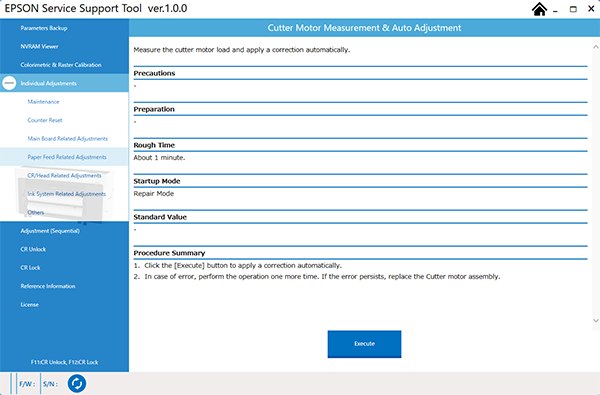Click the S/N label in status bar
Viewport: 600px width, 395px height.
pos(51,384)
